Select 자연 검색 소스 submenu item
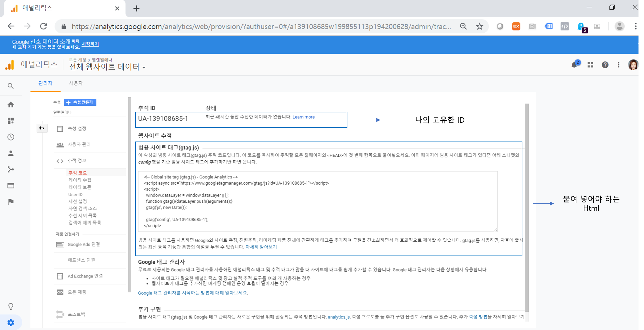 point(82,209)
